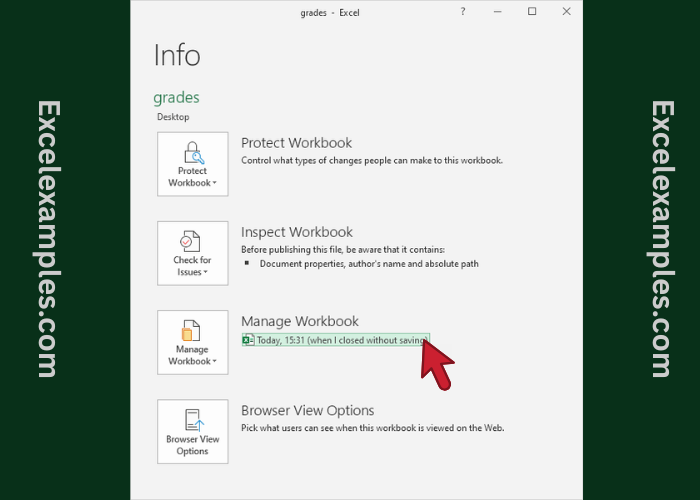
Task: Click the Manage Workbook section heading
Action: (x=299, y=321)
